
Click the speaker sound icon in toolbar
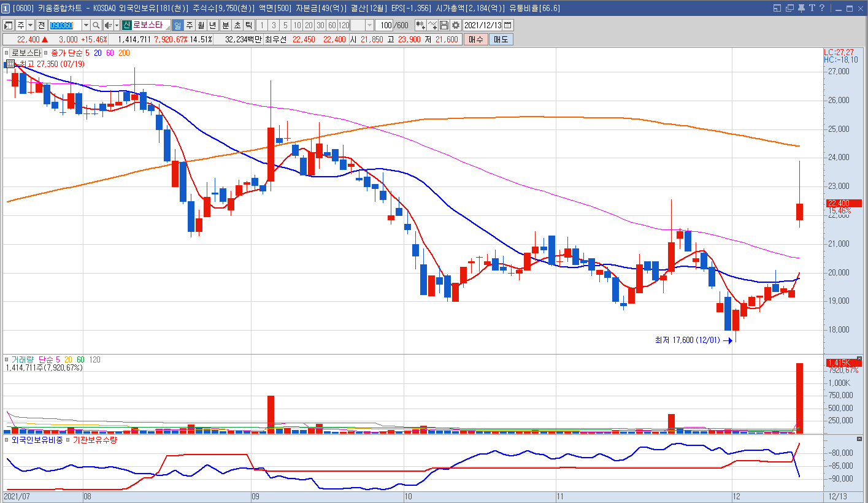tap(108, 25)
